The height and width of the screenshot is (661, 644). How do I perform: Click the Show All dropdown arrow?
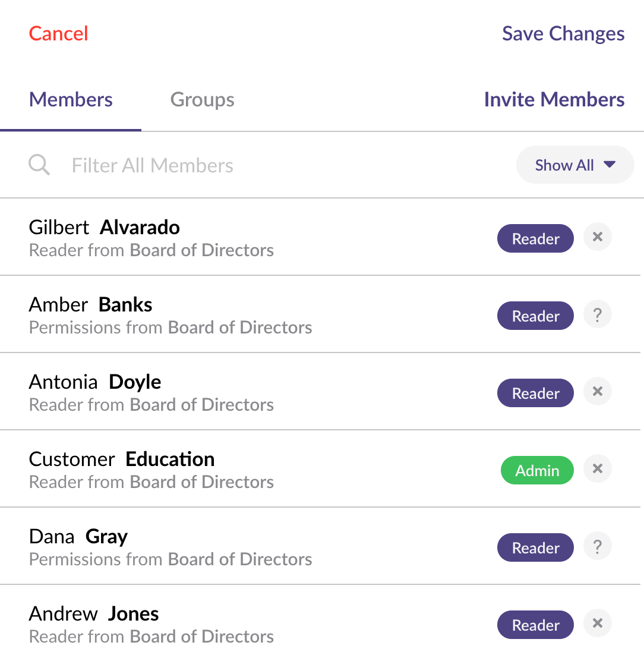click(x=610, y=165)
